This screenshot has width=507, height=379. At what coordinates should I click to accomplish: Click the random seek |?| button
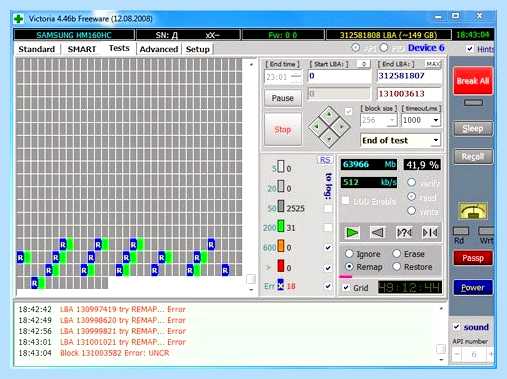(x=404, y=232)
